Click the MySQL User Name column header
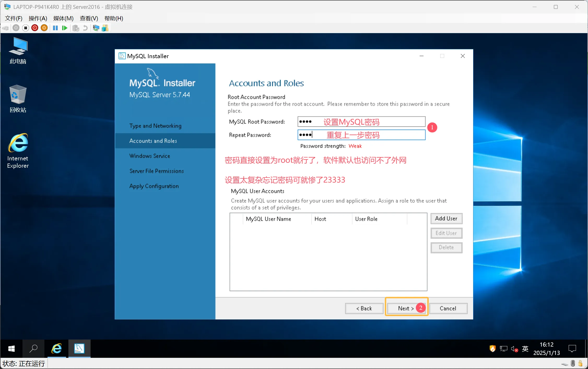The width and height of the screenshot is (588, 369). click(277, 219)
